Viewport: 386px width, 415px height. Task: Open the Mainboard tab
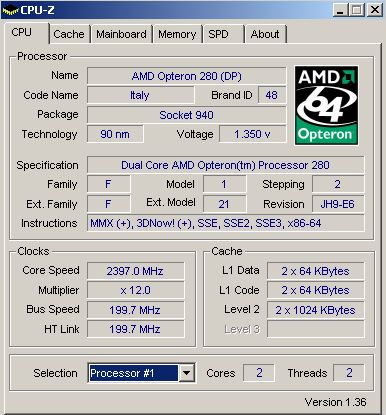[121, 34]
